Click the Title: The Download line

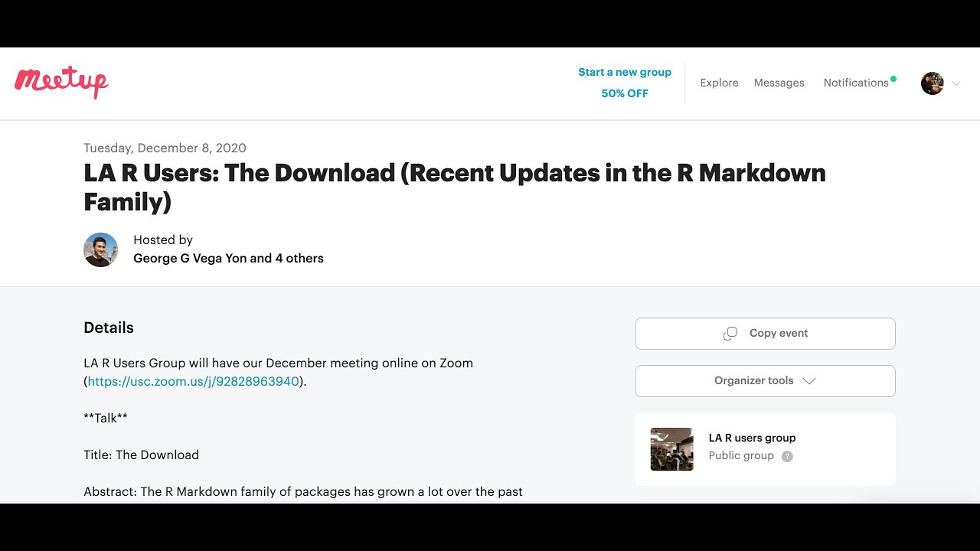tap(141, 455)
